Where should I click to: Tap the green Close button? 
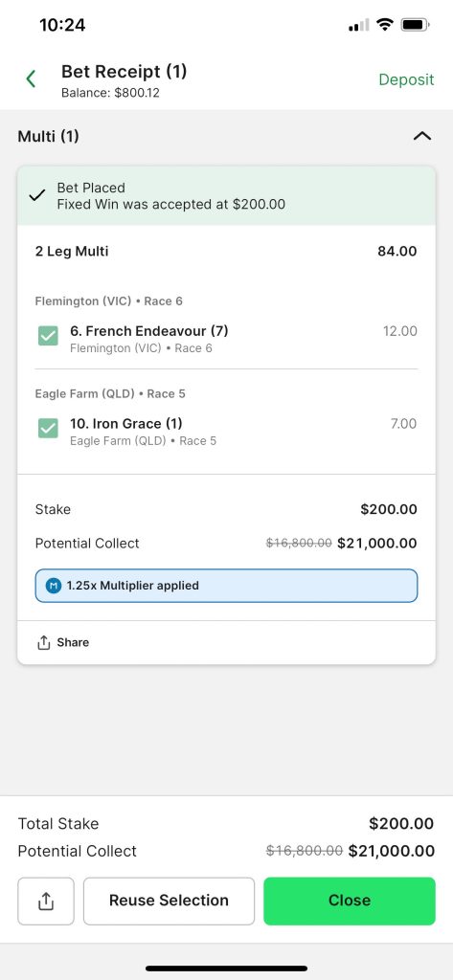point(350,901)
